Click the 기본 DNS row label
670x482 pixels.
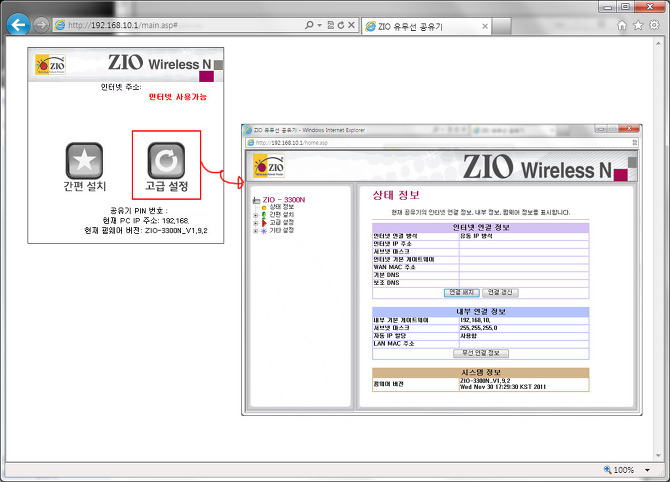[x=386, y=275]
